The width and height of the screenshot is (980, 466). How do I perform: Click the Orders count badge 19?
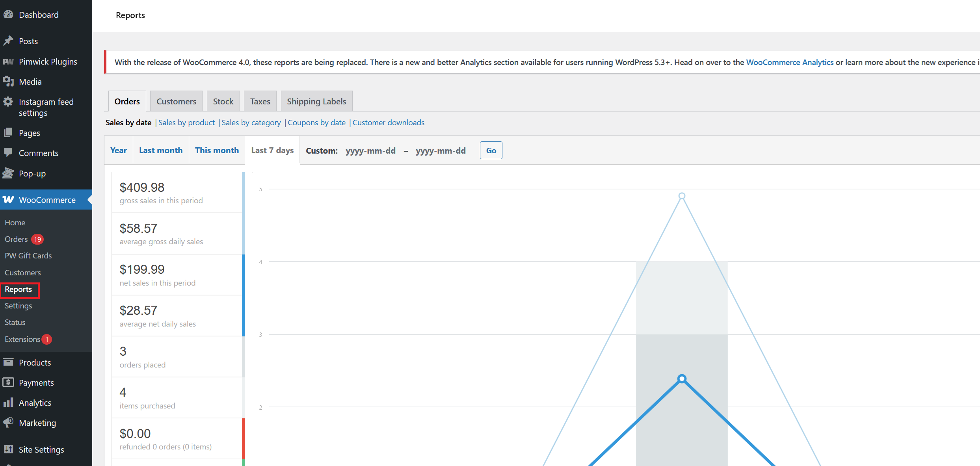coord(37,239)
